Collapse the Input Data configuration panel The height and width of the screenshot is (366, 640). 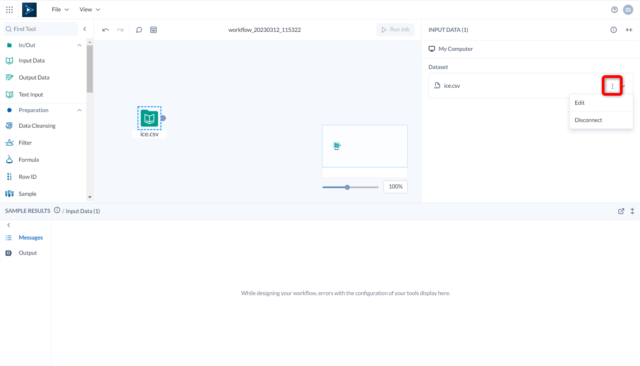click(x=629, y=30)
